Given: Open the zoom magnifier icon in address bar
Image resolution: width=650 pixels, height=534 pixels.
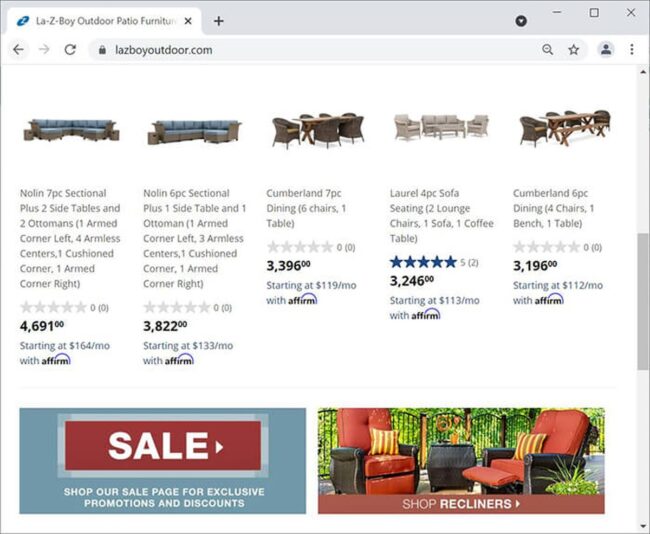Looking at the screenshot, I should tap(548, 50).
